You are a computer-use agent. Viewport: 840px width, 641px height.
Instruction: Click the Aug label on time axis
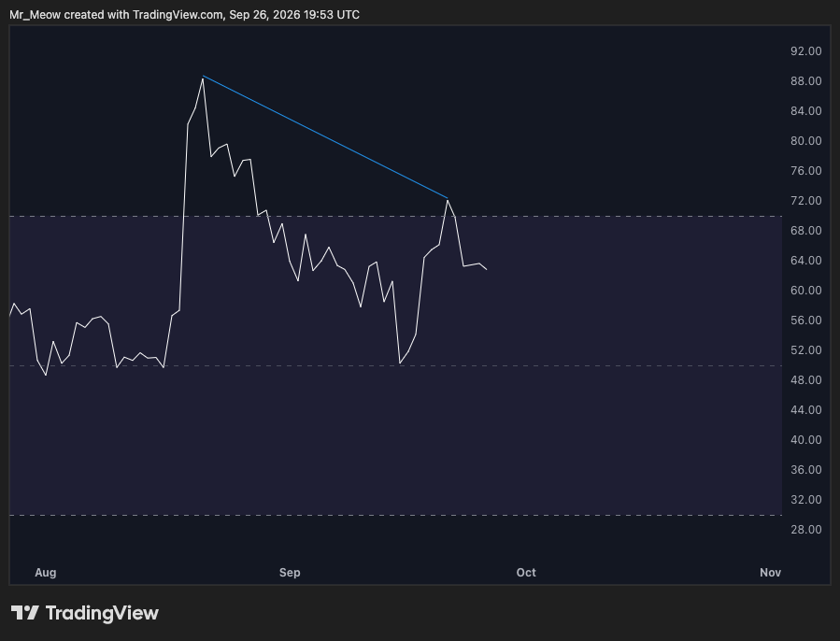(x=46, y=573)
